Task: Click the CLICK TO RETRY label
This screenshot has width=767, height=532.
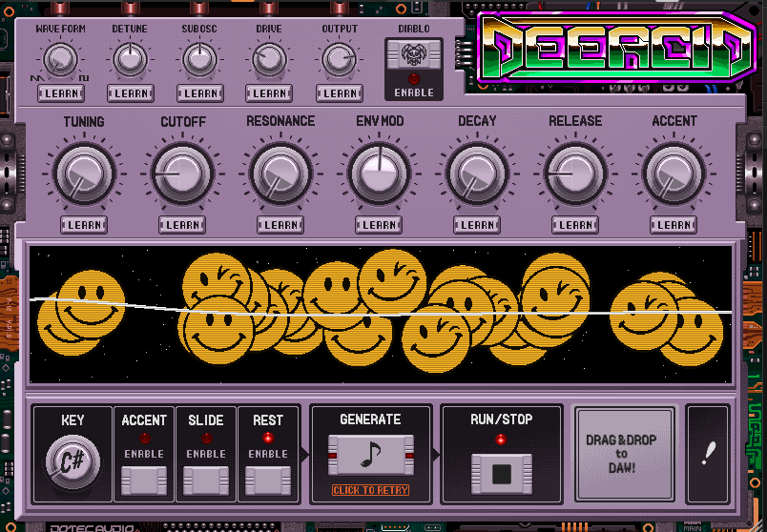Action: click(x=371, y=490)
